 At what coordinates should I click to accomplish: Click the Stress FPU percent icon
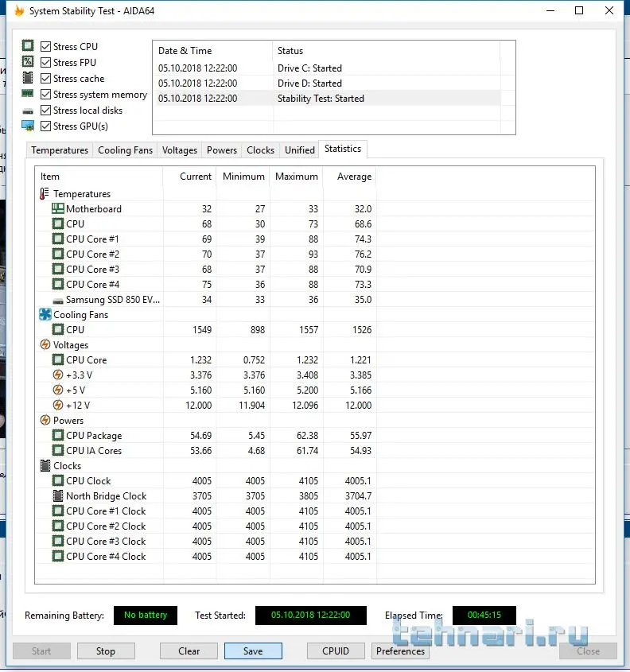click(28, 62)
